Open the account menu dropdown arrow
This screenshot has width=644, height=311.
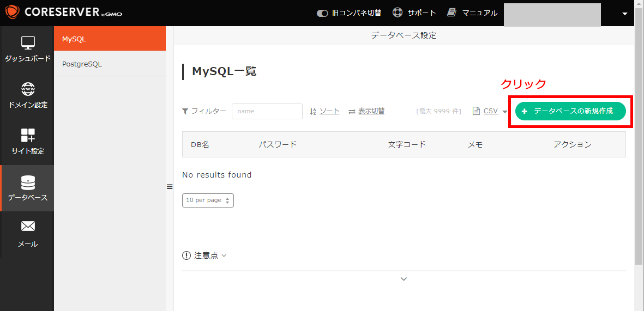point(625,14)
